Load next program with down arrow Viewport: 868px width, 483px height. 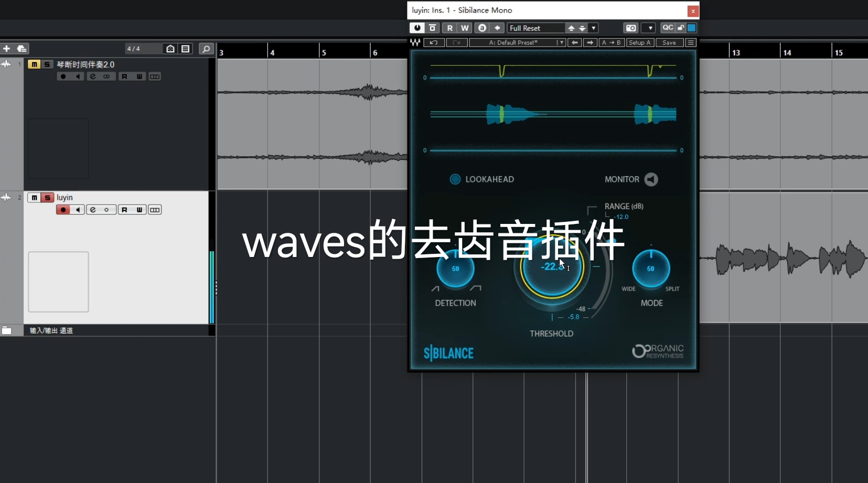point(582,28)
